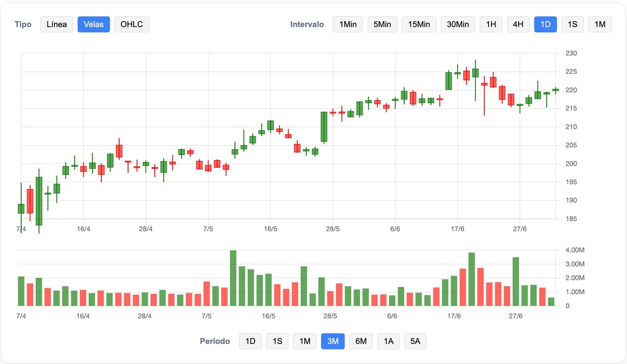Switch to the 1M interval at top
This screenshot has width=627, height=364.
600,24
